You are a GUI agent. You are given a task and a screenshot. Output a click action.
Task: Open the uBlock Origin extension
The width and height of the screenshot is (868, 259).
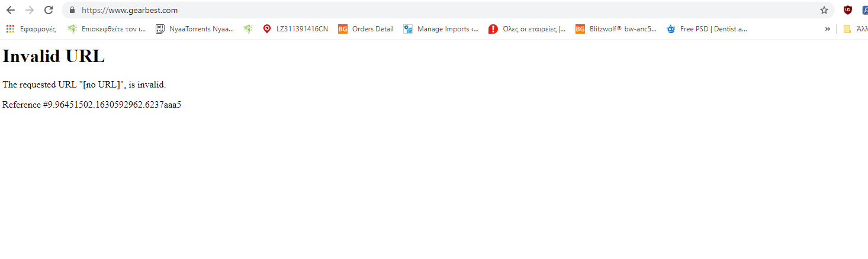848,10
